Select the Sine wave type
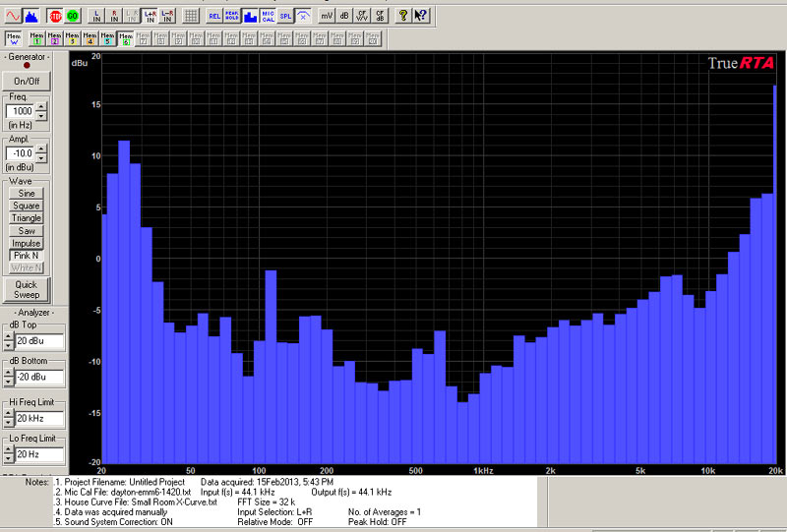The height and width of the screenshot is (532, 787). 27,194
